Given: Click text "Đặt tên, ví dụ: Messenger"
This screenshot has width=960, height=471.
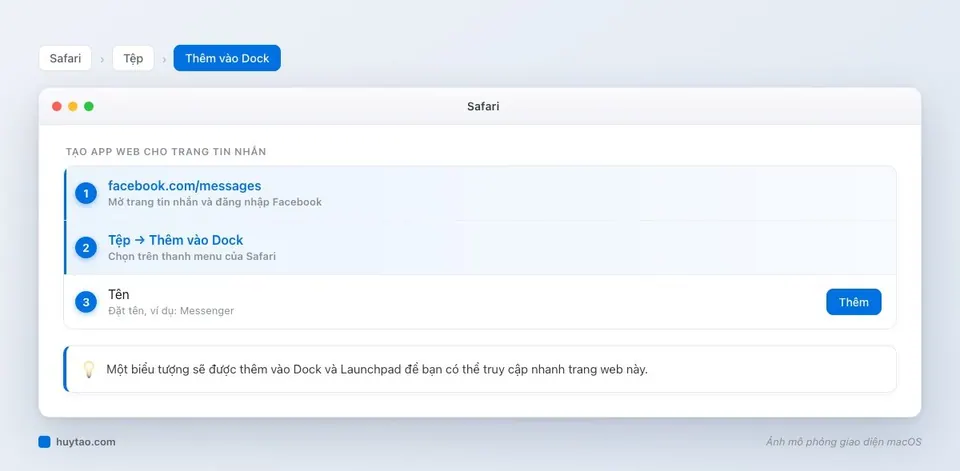Looking at the screenshot, I should pyautogui.click(x=171, y=311).
